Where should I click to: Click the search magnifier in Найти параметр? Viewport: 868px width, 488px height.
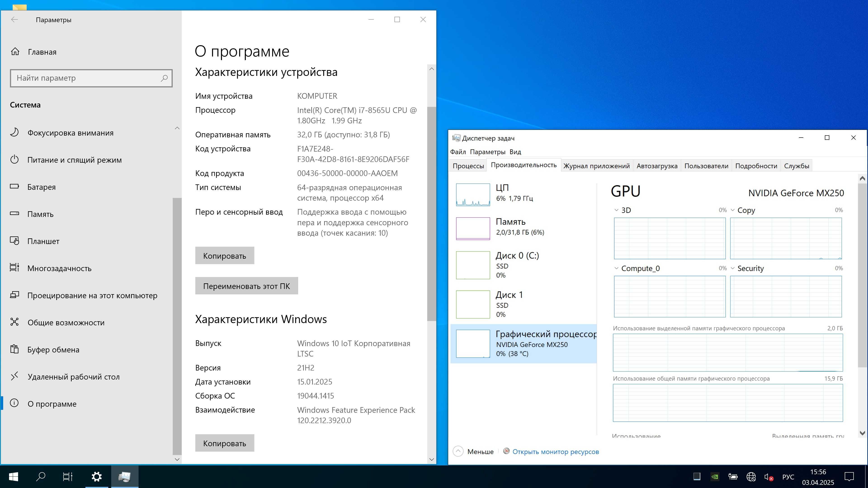[164, 78]
